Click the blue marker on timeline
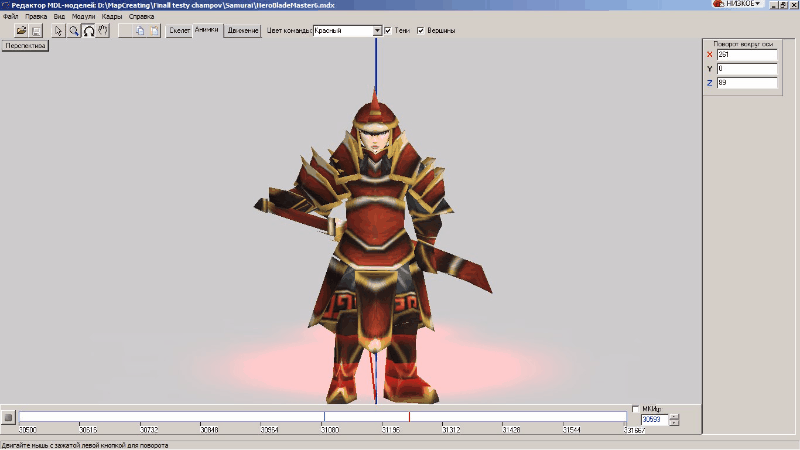The height and width of the screenshot is (450, 800). (x=324, y=417)
